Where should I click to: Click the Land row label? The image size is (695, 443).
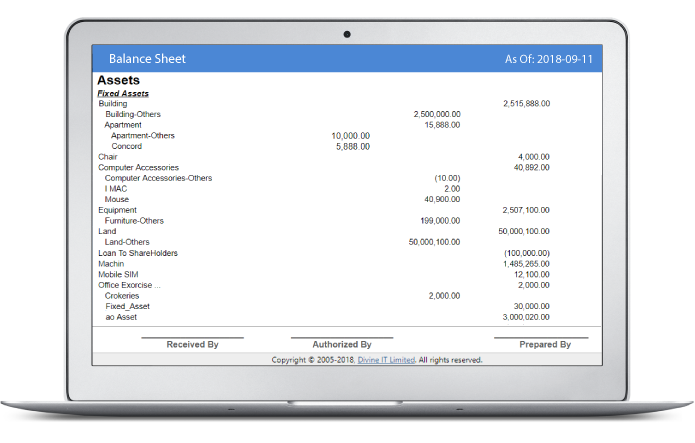click(x=107, y=231)
